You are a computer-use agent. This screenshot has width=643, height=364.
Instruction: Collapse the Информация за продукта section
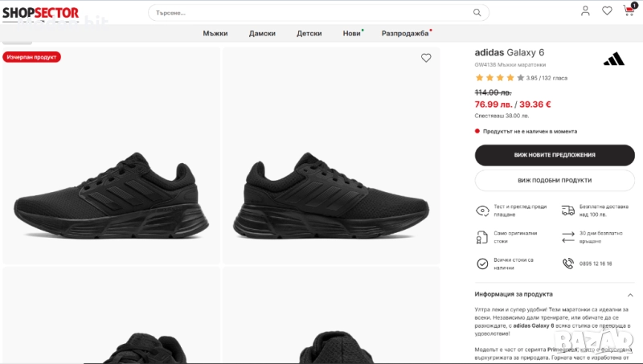point(630,295)
